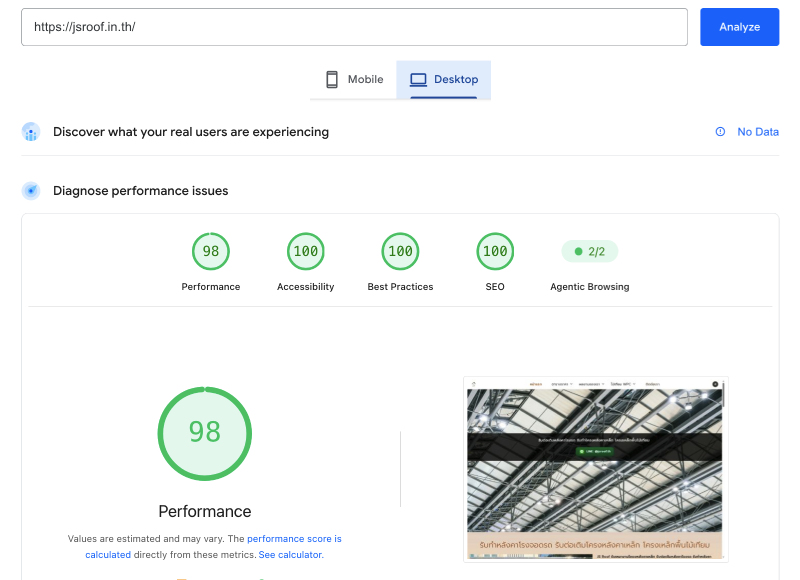The height and width of the screenshot is (580, 800).
Task: Open the See calculator link
Action: [x=291, y=554]
